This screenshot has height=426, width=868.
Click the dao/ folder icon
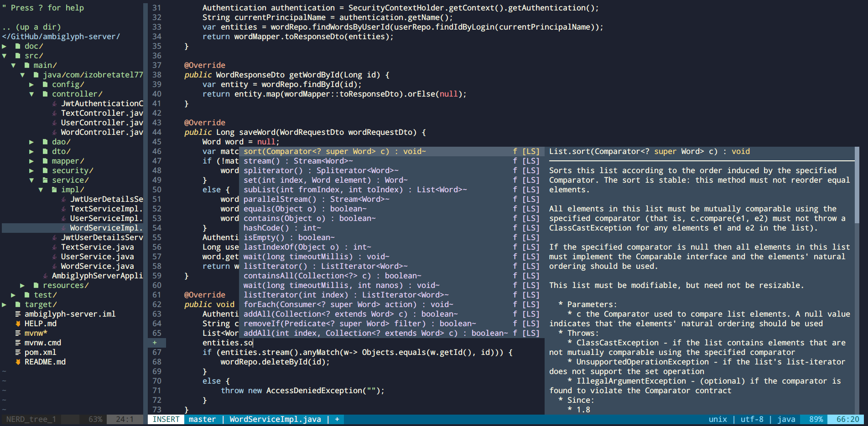click(45, 142)
